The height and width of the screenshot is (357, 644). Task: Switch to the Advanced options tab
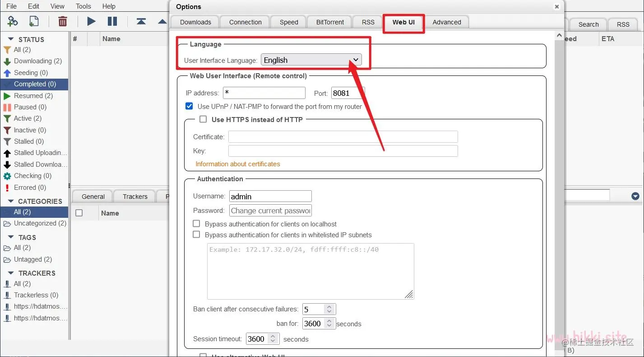click(x=447, y=22)
